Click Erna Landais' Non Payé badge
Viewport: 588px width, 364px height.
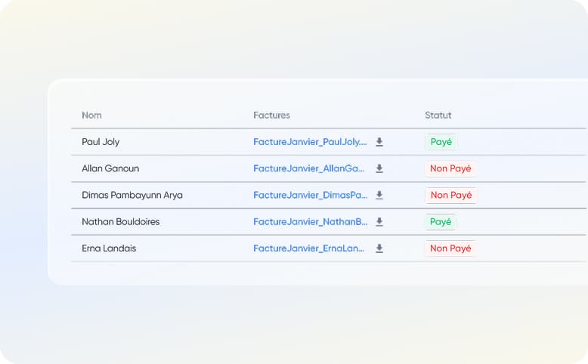[x=450, y=248]
